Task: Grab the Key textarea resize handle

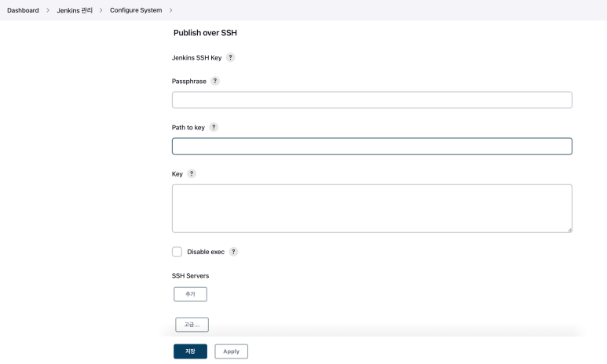Action: (569, 230)
